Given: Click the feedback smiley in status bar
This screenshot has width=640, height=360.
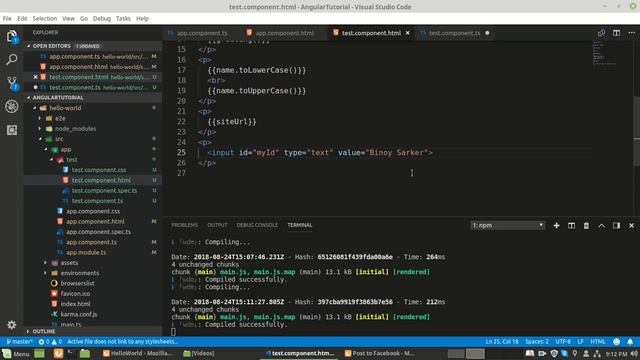Looking at the screenshot, I should coord(616,342).
